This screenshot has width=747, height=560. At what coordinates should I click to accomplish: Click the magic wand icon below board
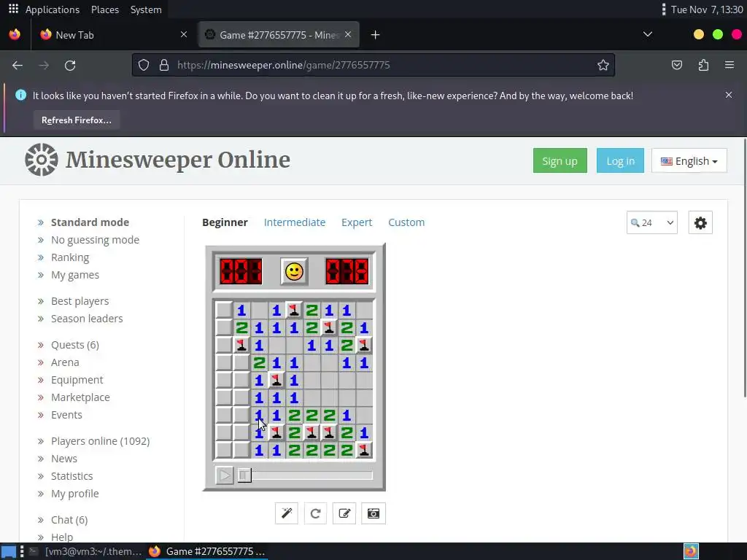[x=286, y=513]
